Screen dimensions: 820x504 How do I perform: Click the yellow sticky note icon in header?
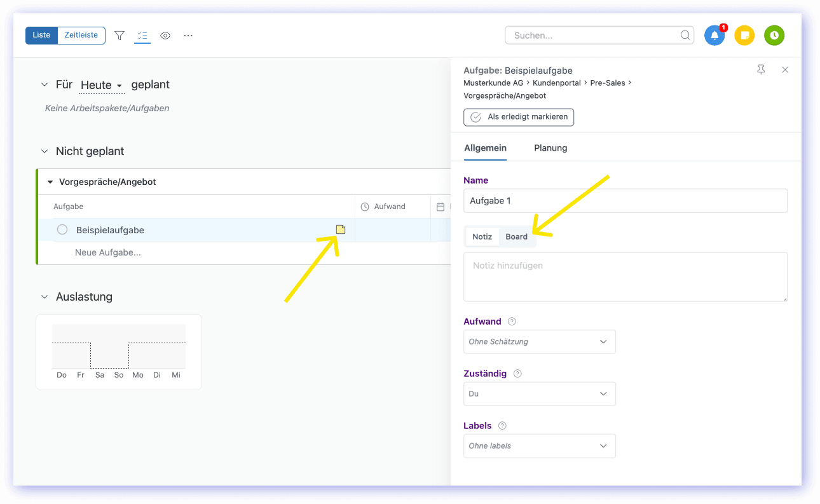click(x=744, y=36)
